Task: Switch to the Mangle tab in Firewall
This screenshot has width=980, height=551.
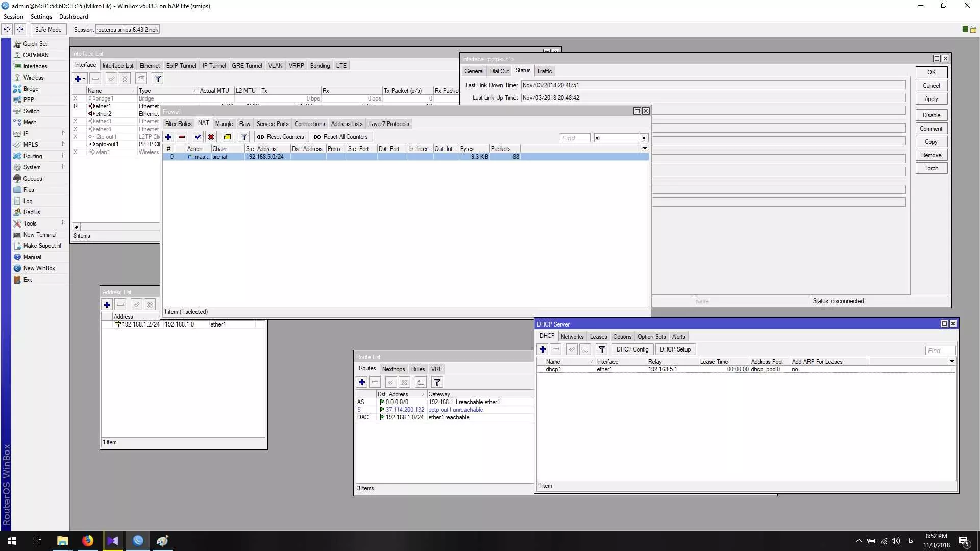Action: click(224, 124)
